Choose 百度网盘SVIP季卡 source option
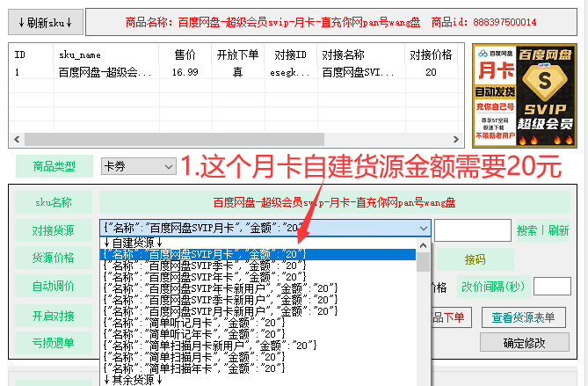The width and height of the screenshot is (588, 386). click(258, 266)
